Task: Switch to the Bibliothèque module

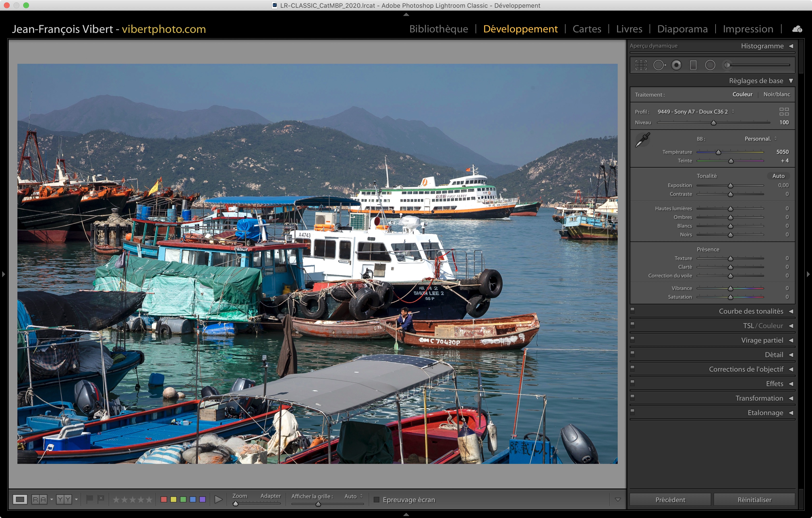Action: (x=438, y=29)
